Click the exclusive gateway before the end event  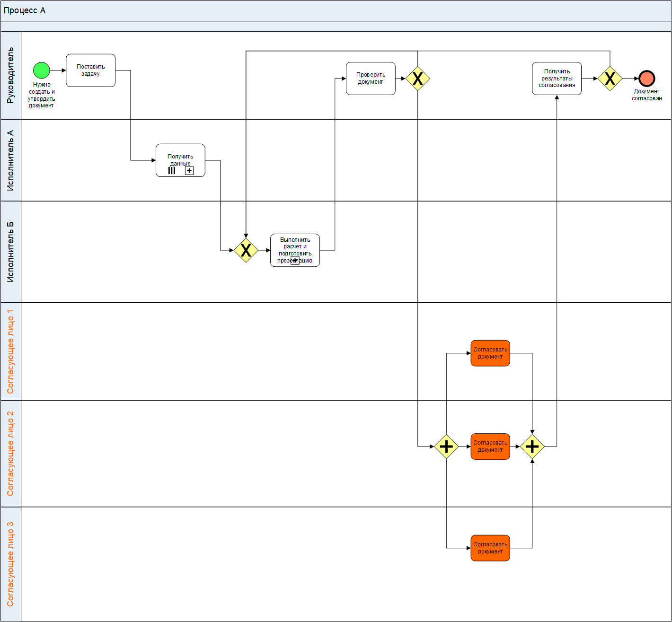pos(610,79)
